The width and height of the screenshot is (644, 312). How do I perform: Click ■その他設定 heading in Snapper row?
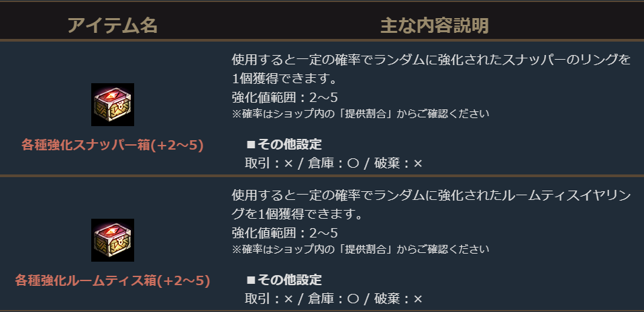[x=284, y=144]
